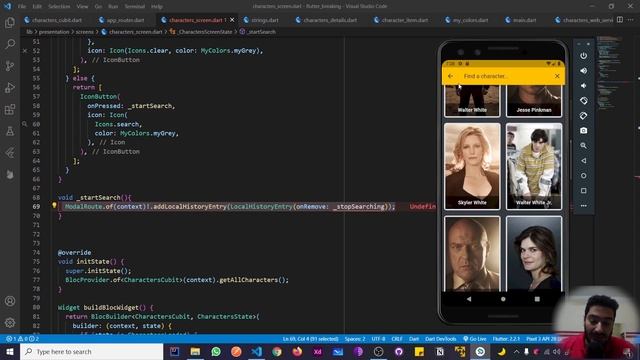Click the Dart language mode indicator
Screen dimensions: 640x360
click(414, 339)
